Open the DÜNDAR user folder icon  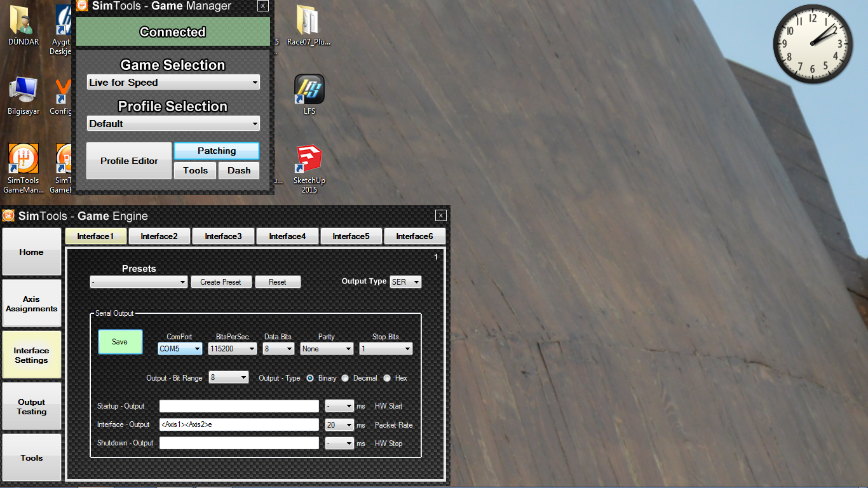24,25
